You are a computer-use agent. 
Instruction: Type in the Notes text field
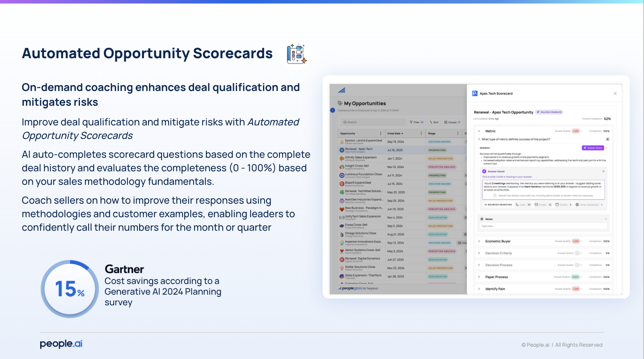point(541,226)
